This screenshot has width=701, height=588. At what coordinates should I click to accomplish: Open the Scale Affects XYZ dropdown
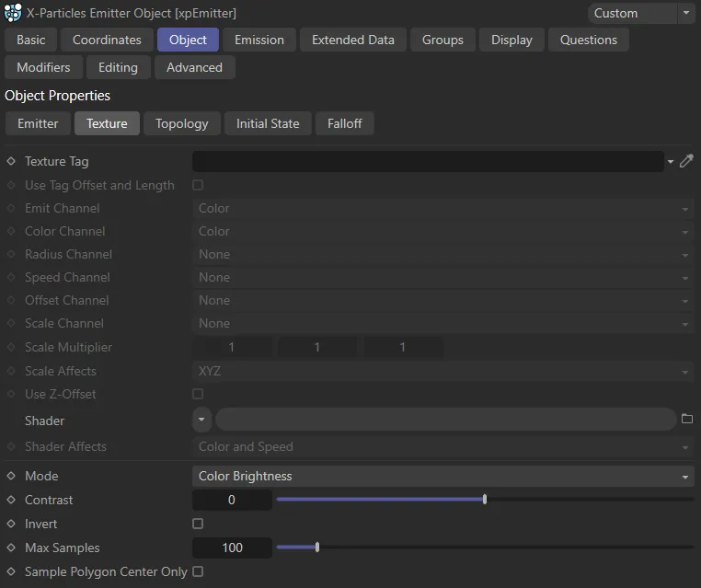point(443,371)
